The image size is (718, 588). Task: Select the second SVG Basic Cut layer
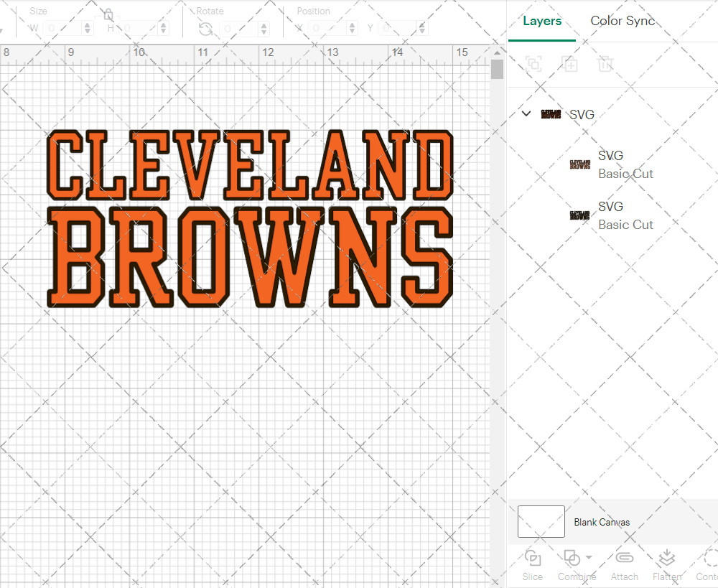(610, 215)
